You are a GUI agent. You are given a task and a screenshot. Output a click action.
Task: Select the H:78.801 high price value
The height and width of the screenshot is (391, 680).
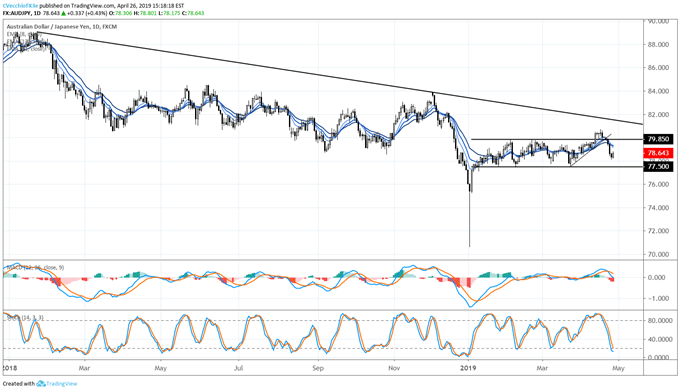[144, 13]
